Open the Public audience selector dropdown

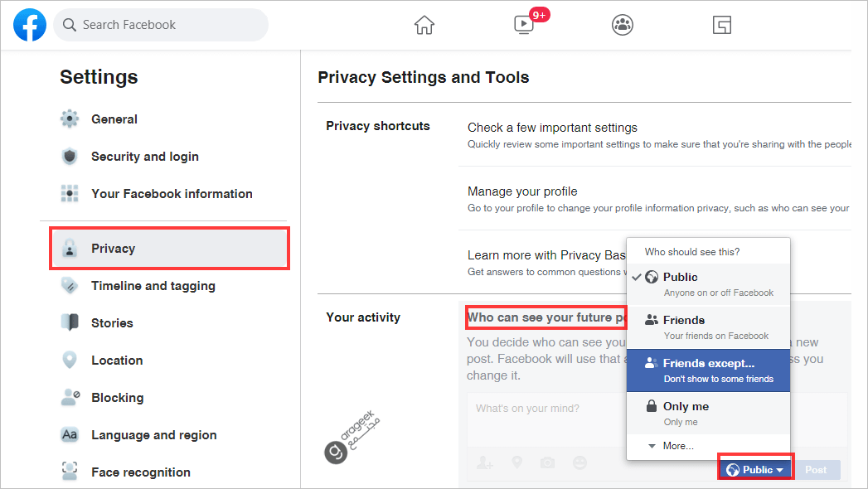pos(755,470)
